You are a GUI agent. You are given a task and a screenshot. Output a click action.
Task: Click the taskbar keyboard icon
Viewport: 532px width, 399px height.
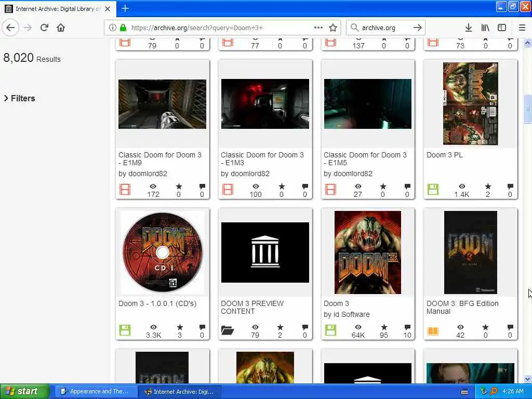464,392
